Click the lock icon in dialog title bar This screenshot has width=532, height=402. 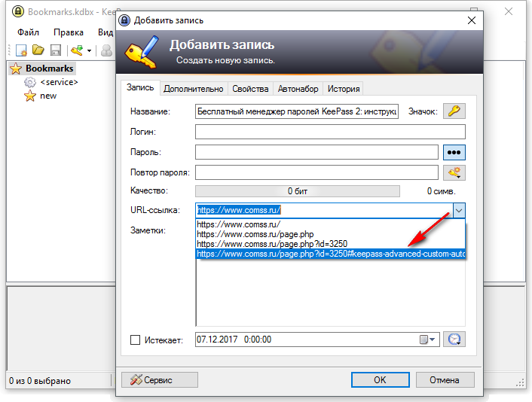tap(124, 20)
